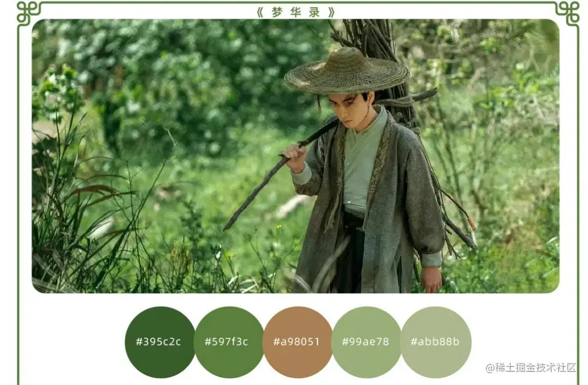The height and width of the screenshot is (385, 588).
Task: Select the #597f3c green color circle
Action: coord(229,342)
